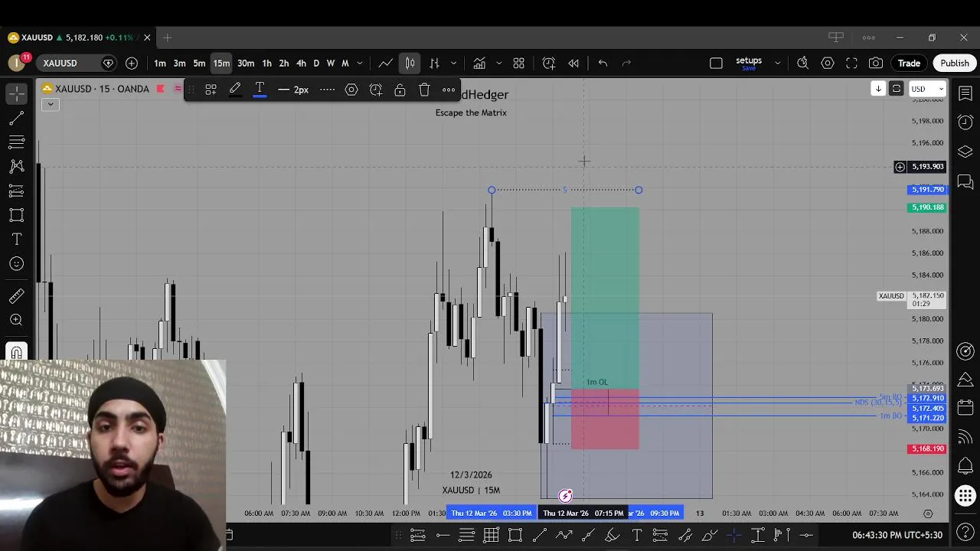The image size is (980, 551).
Task: Enter fullscreen mode
Action: (x=851, y=63)
